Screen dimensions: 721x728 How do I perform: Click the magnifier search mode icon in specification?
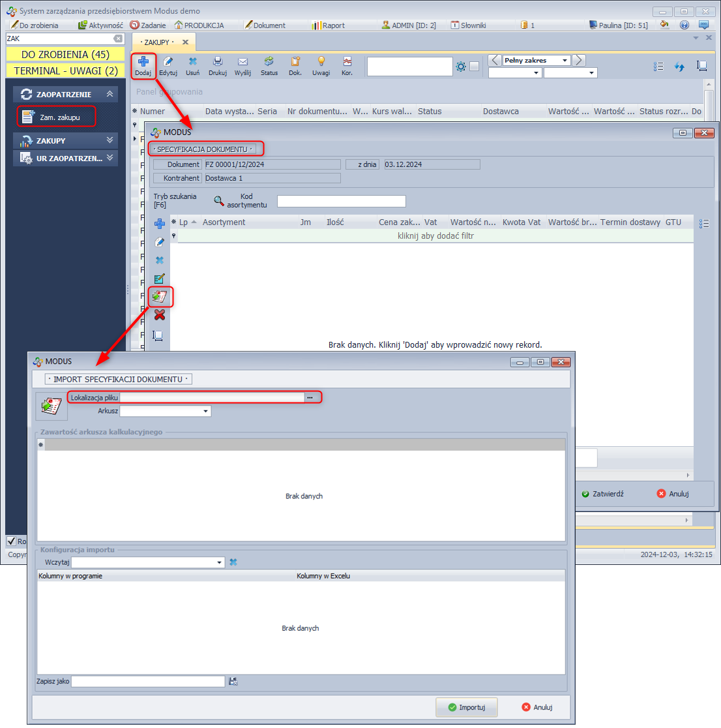(x=218, y=200)
